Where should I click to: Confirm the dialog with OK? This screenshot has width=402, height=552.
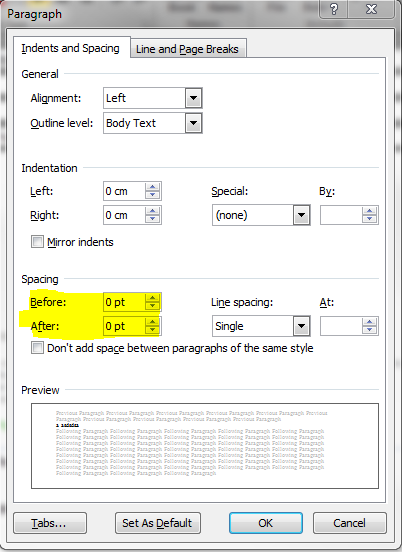266,523
